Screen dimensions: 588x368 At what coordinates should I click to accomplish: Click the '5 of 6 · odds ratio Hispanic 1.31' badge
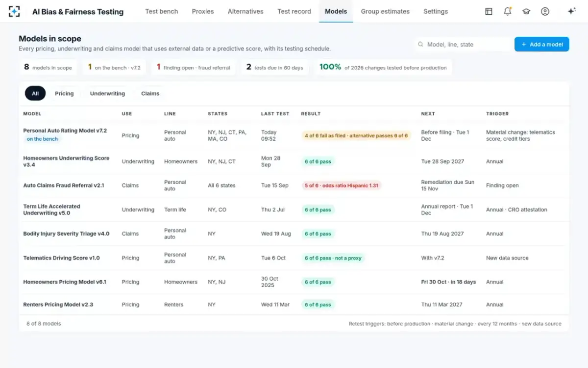[x=341, y=185]
